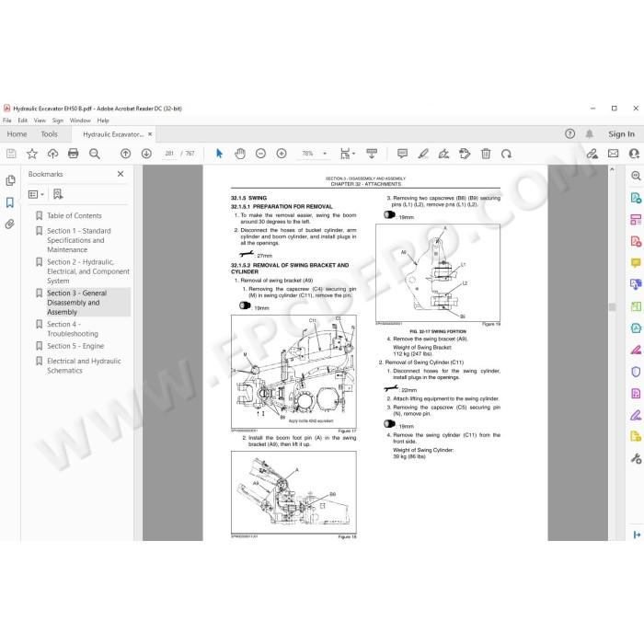
Task: Open the View menu
Action: pyautogui.click(x=40, y=121)
